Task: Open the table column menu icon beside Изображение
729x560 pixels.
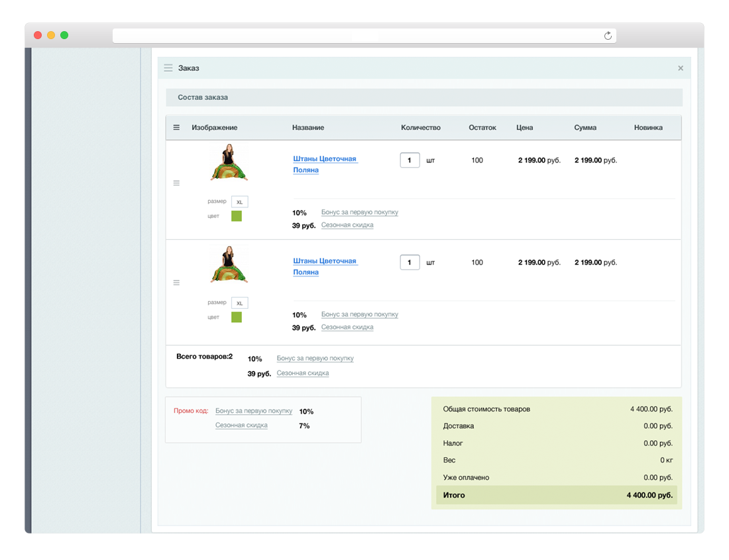Action: (x=176, y=128)
